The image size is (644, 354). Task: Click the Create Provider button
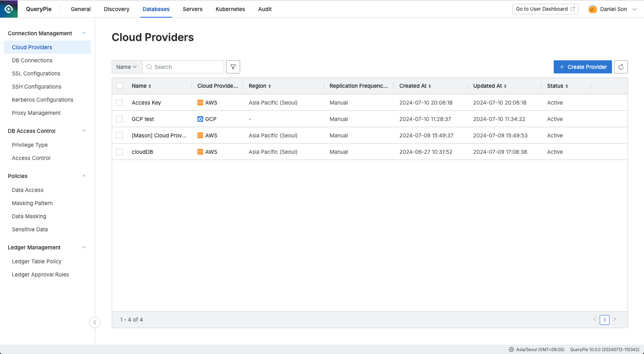tap(582, 67)
